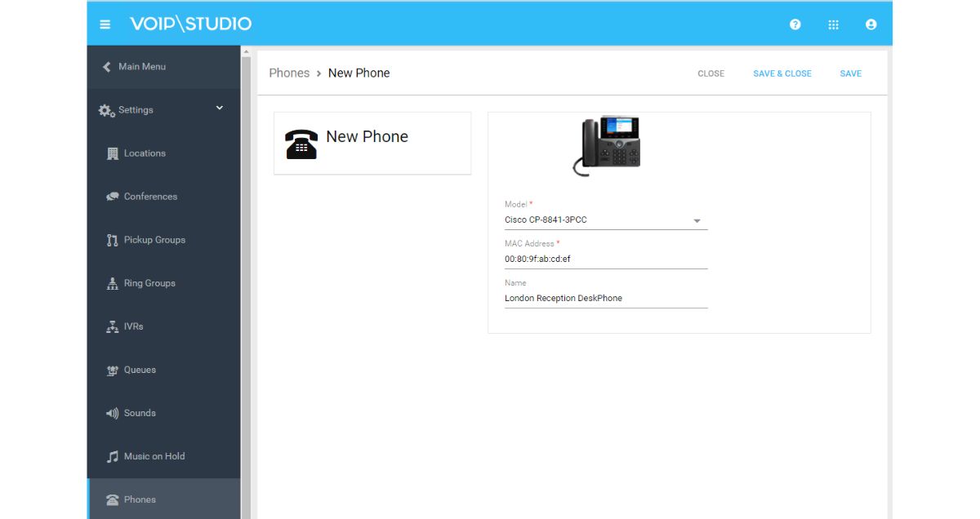Open the Model selection dropdown
This screenshot has height=519, width=980.
[x=697, y=220]
